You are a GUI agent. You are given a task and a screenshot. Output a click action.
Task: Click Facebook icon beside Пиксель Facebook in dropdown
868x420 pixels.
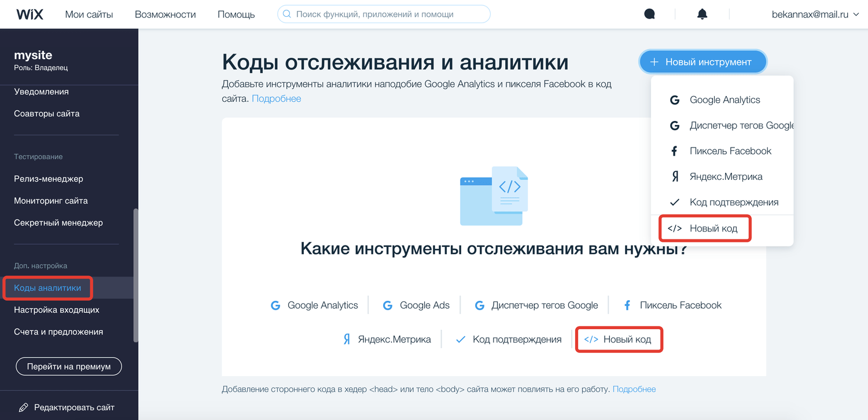pyautogui.click(x=675, y=151)
